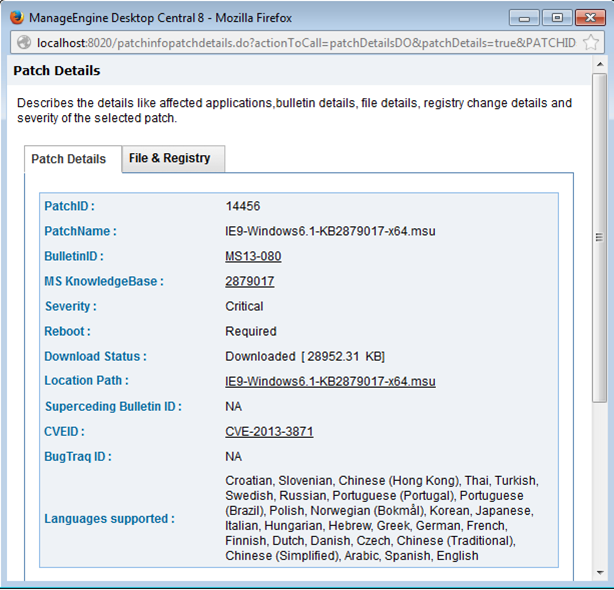Open the Location Path IE9 msu link

coord(330,381)
